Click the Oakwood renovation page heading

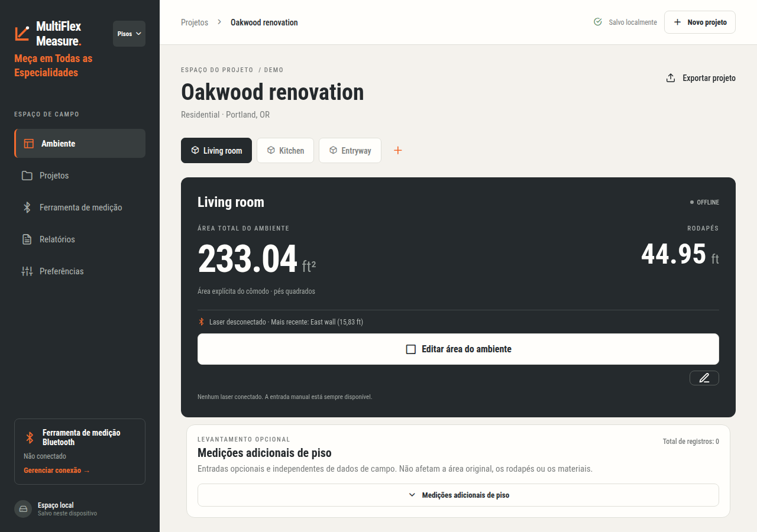point(273,92)
